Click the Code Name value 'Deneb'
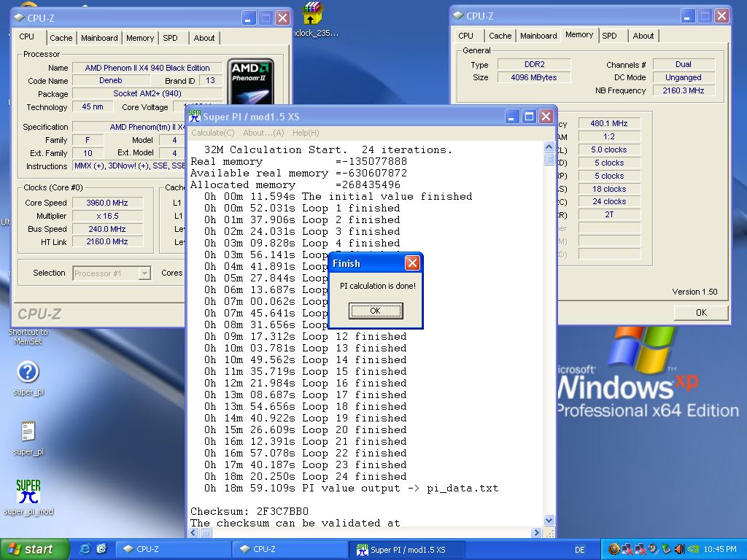Image resolution: width=747 pixels, height=560 pixels. [111, 81]
